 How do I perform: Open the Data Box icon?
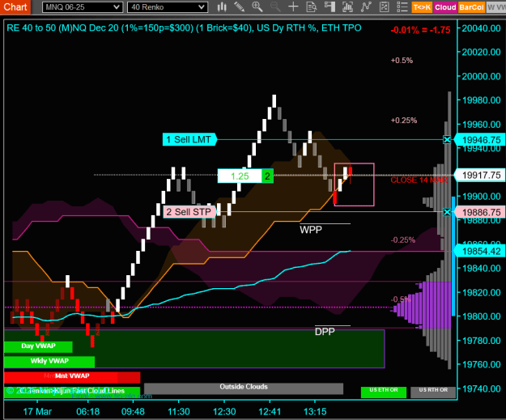(312, 6)
